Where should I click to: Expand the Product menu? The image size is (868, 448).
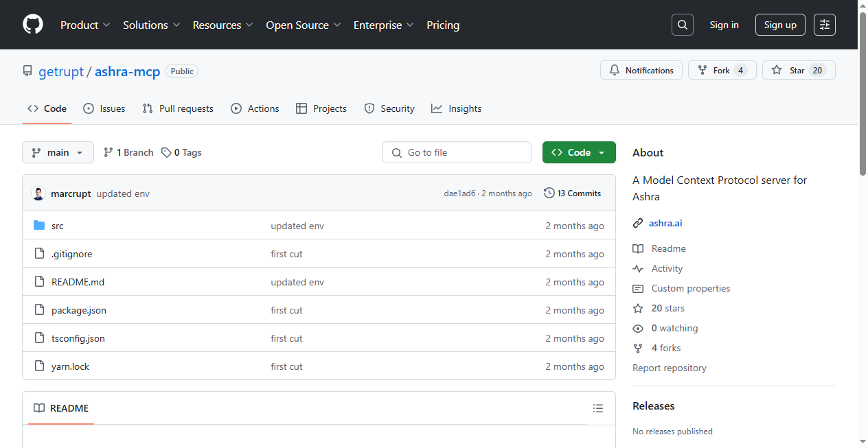[85, 25]
